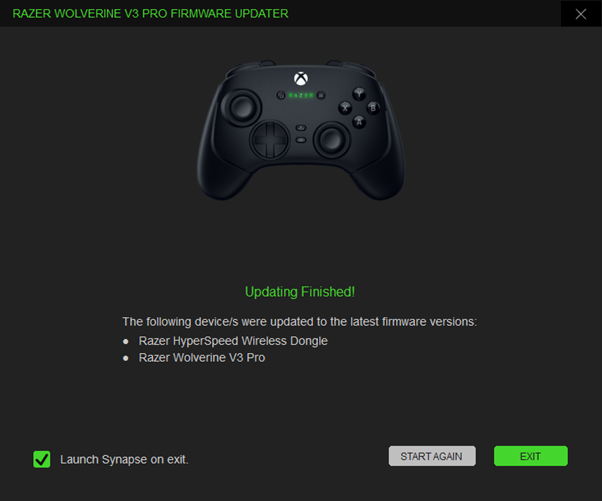The height and width of the screenshot is (501, 602).
Task: Click the green EXIT button
Action: [531, 456]
